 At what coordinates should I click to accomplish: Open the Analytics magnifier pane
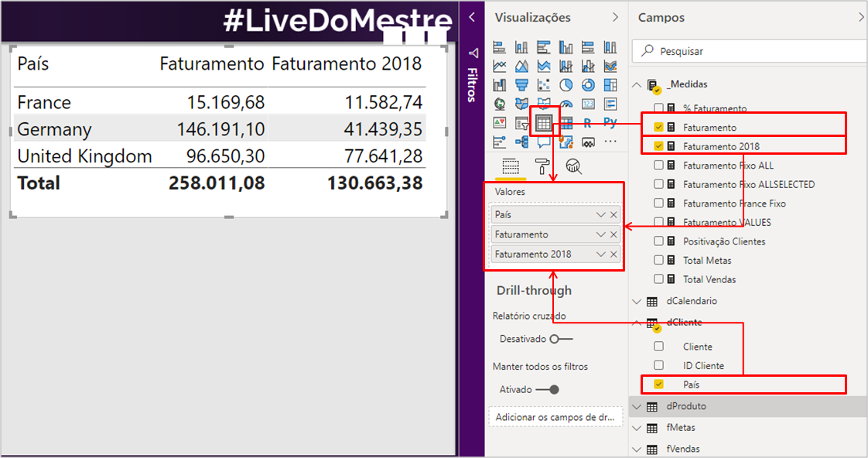click(x=574, y=166)
